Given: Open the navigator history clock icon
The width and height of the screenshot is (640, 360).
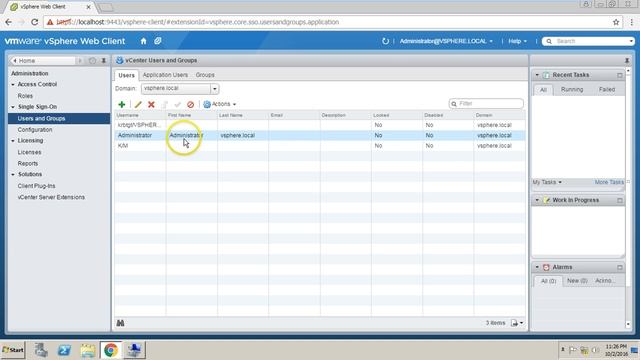Looking at the screenshot, I should coord(92,60).
